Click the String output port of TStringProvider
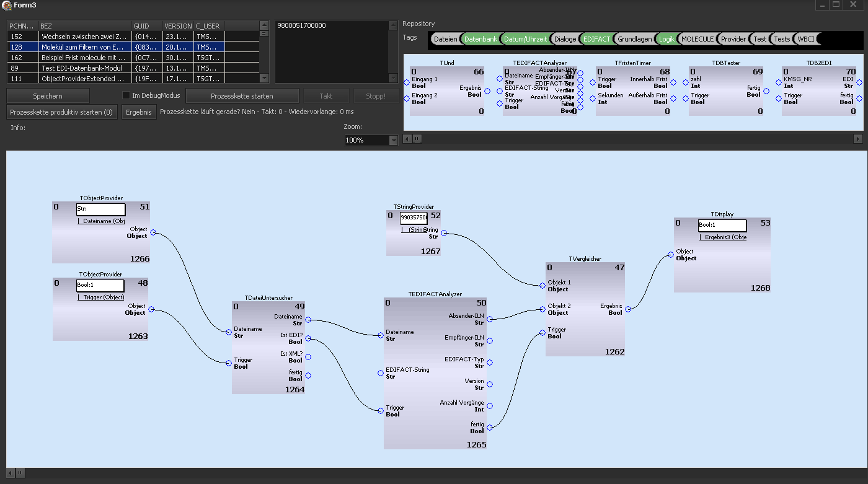This screenshot has height=484, width=868. coord(444,233)
